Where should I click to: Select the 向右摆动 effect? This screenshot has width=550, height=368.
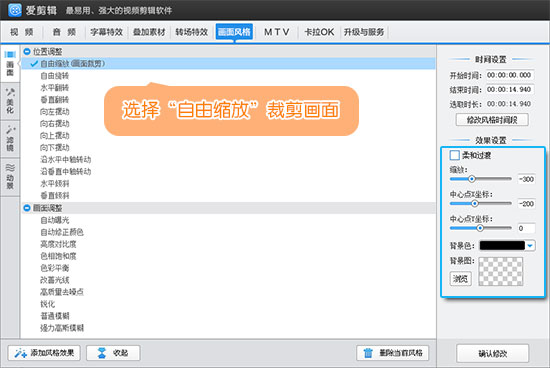[55, 123]
